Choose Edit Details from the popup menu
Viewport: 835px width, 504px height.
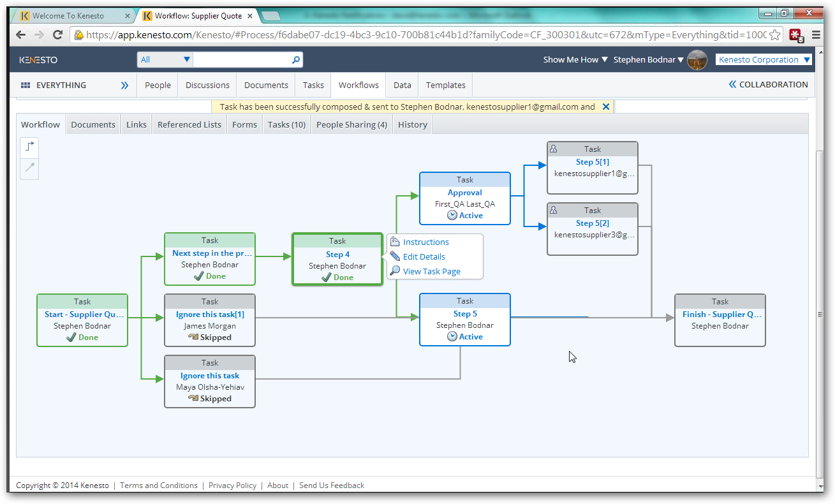coord(424,256)
